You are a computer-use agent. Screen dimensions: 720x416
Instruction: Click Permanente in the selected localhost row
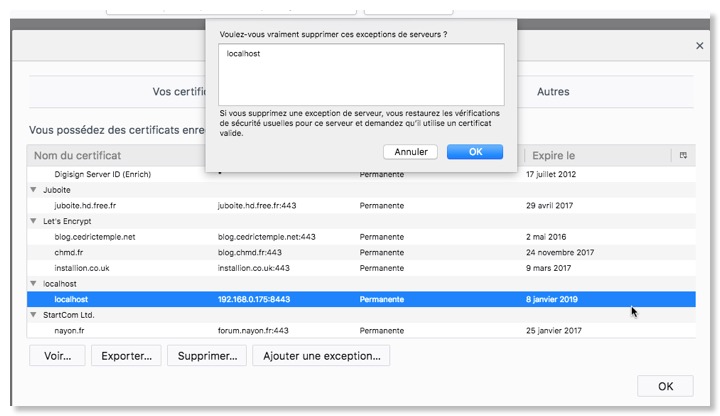coord(382,299)
